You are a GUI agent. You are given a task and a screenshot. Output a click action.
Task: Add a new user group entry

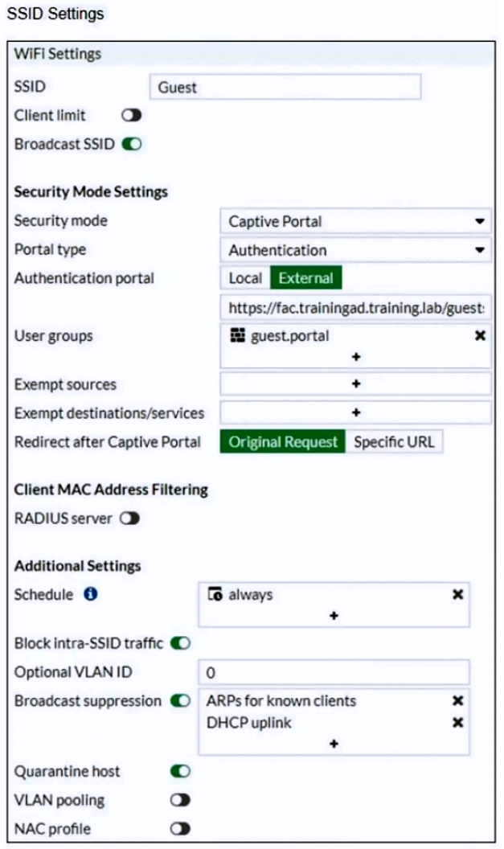[355, 358]
